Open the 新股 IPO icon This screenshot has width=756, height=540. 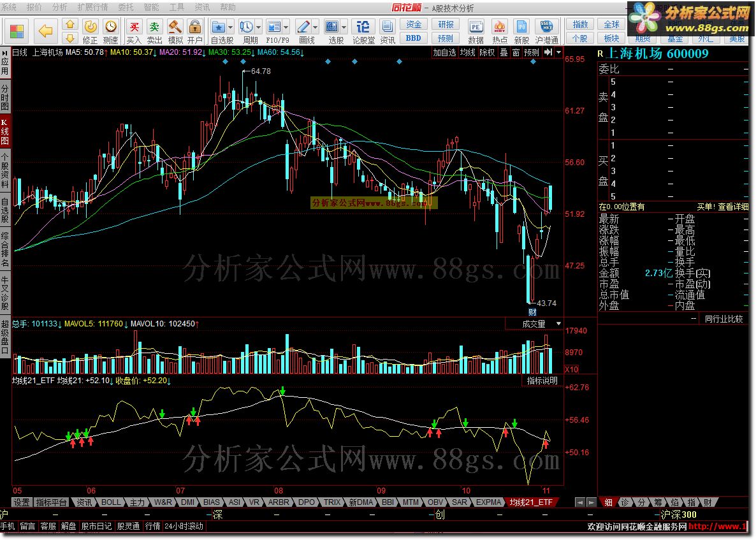[x=521, y=32]
